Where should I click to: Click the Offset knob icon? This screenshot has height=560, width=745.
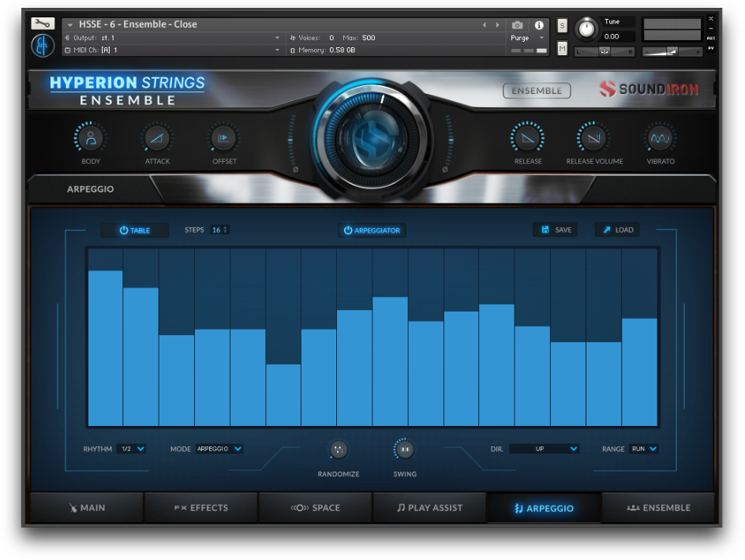(x=224, y=138)
